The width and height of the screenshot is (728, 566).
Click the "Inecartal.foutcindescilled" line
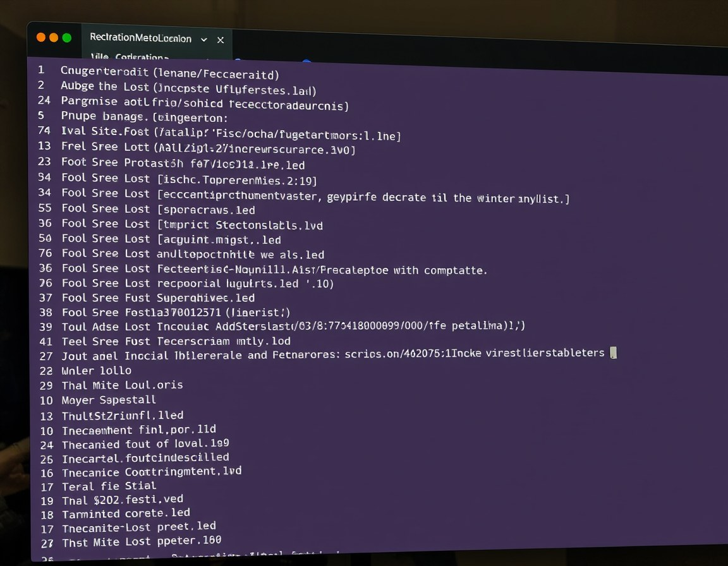[x=145, y=458]
